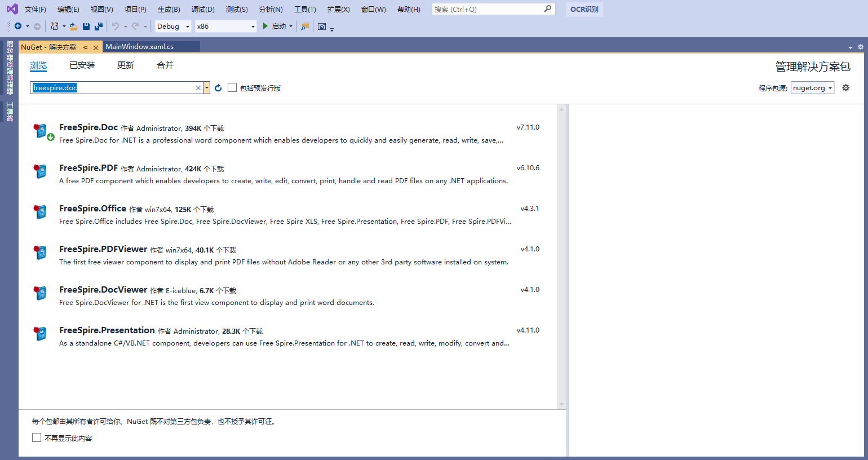Screen dimensions: 868x460
Task: Open the Build menu
Action: pos(169,9)
